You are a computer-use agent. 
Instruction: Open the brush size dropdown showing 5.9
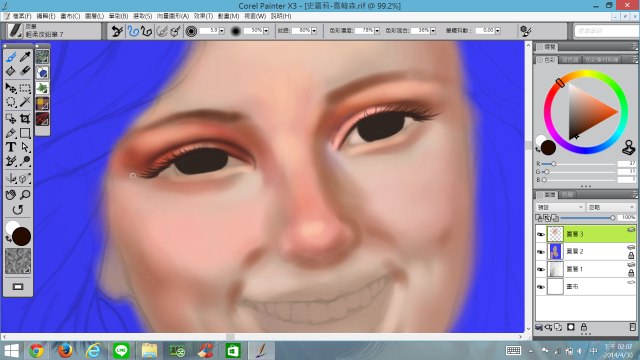pos(222,31)
